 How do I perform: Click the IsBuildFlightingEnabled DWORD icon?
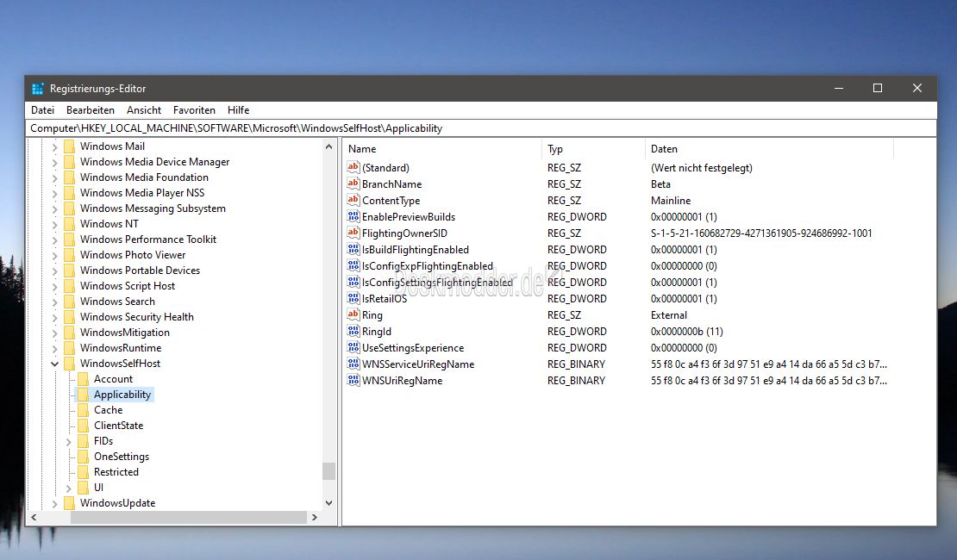point(353,250)
